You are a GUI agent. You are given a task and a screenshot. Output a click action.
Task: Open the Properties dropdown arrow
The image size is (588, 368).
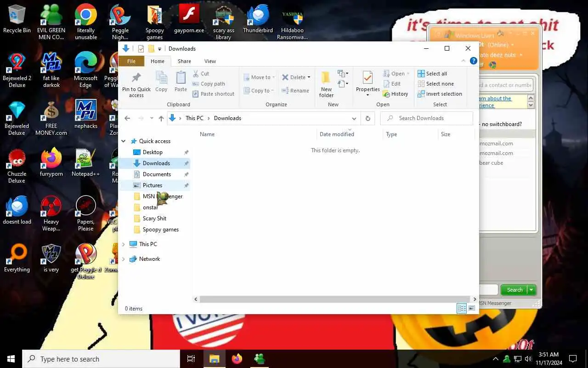pos(368,95)
